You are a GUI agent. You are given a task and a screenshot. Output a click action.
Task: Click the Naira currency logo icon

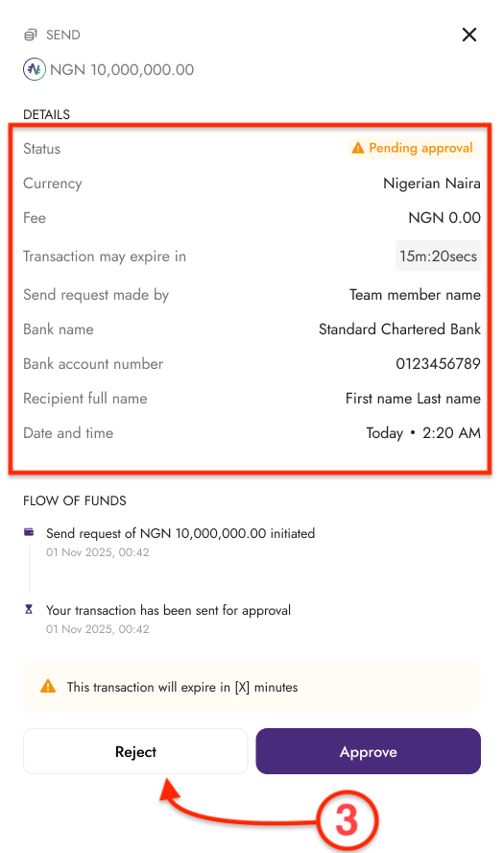(x=35, y=69)
